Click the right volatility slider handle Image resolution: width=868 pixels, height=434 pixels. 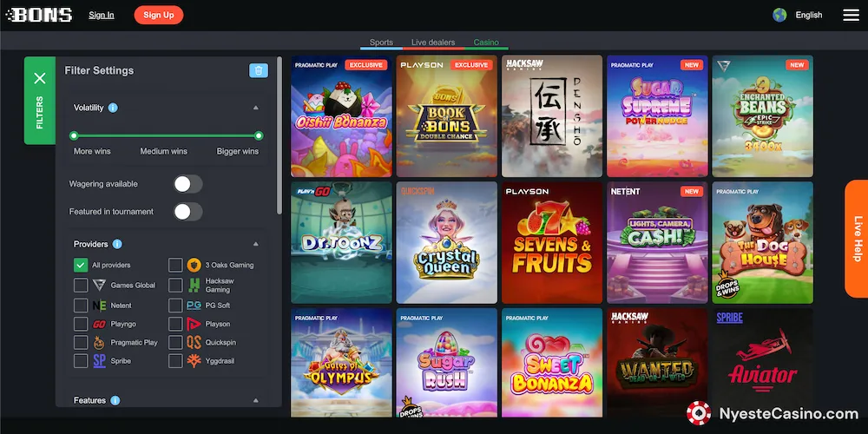[x=259, y=135]
